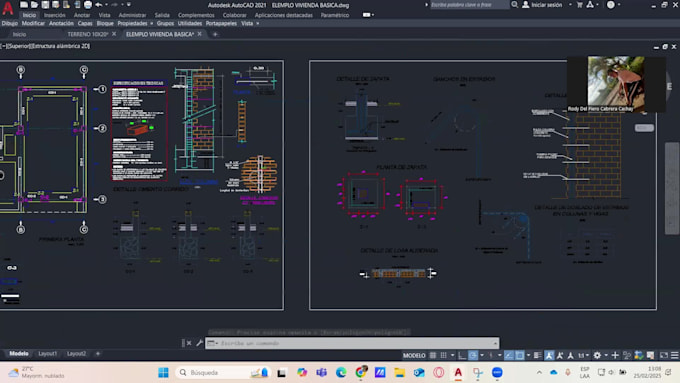Add new layout with plus button
The width and height of the screenshot is (680, 383).
click(98, 354)
